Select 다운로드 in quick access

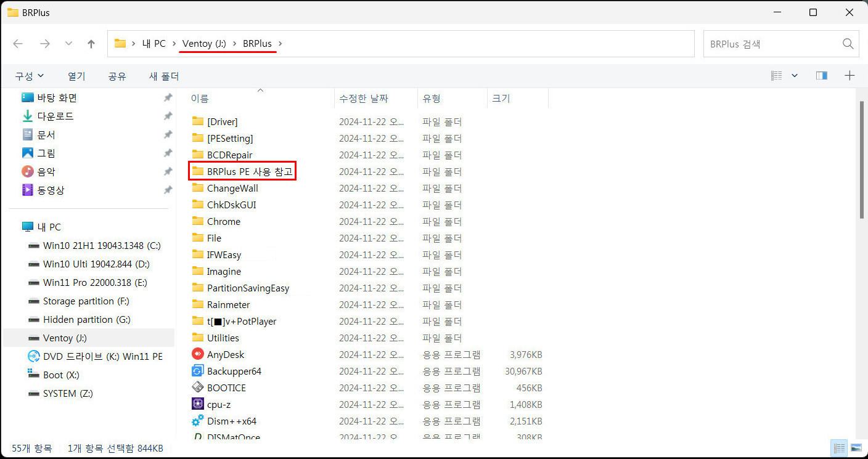click(48, 116)
